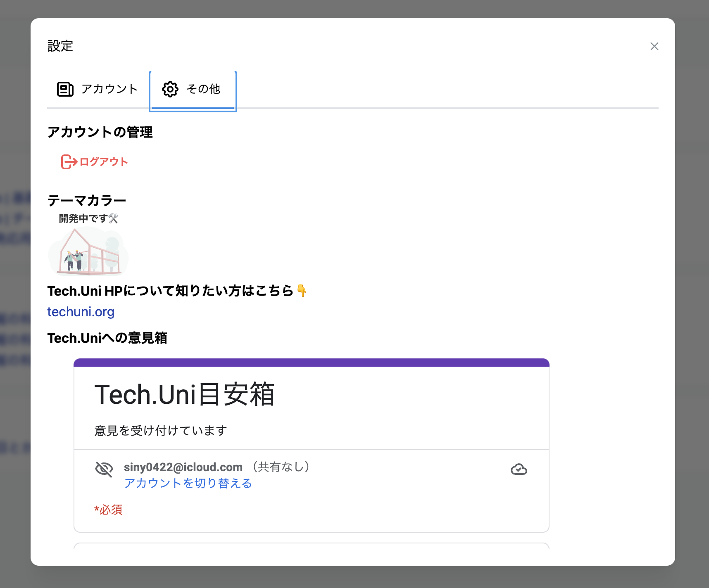709x588 pixels.
Task: Click the siny0422@icloud.com email text
Action: pyautogui.click(x=183, y=467)
